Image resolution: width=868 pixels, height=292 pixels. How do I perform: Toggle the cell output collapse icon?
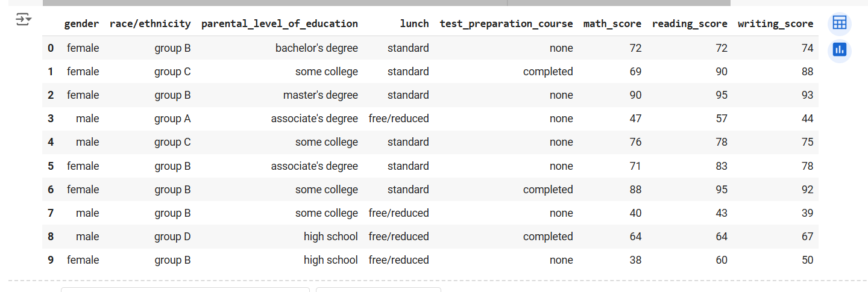pyautogui.click(x=24, y=20)
